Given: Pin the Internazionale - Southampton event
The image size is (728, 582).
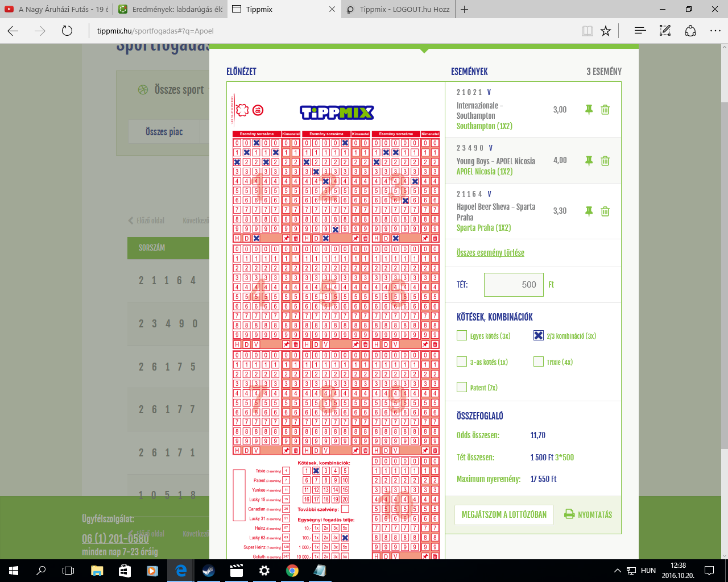Looking at the screenshot, I should [x=589, y=110].
